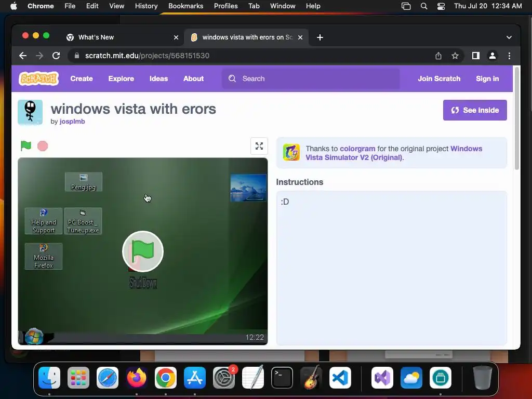Open Terminal from the Dock
532x399 pixels.
pos(282,378)
